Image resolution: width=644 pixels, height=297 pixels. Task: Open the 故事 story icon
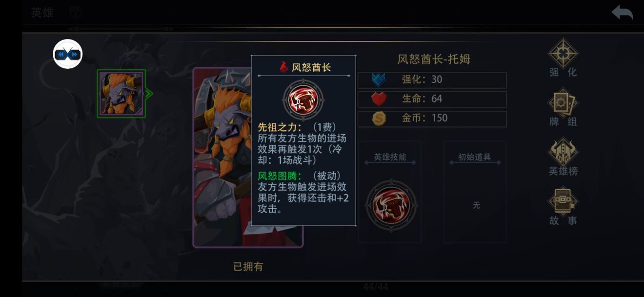pyautogui.click(x=563, y=201)
